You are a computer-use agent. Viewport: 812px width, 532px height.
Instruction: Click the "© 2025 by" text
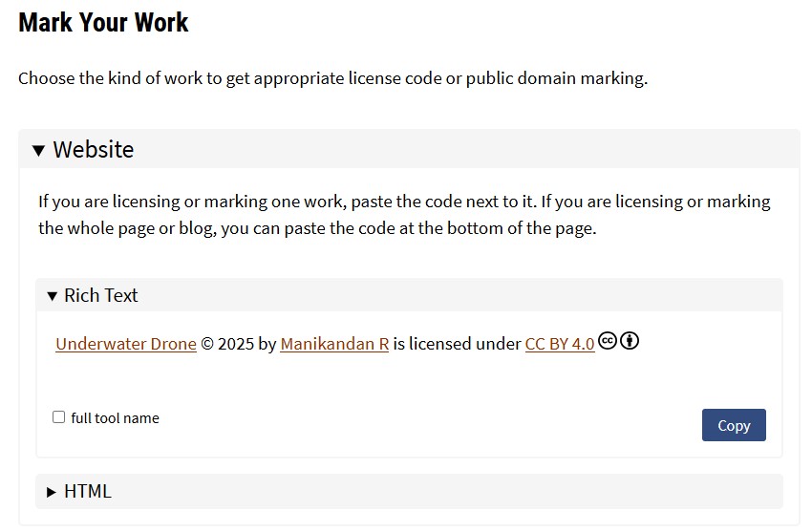pyautogui.click(x=238, y=344)
